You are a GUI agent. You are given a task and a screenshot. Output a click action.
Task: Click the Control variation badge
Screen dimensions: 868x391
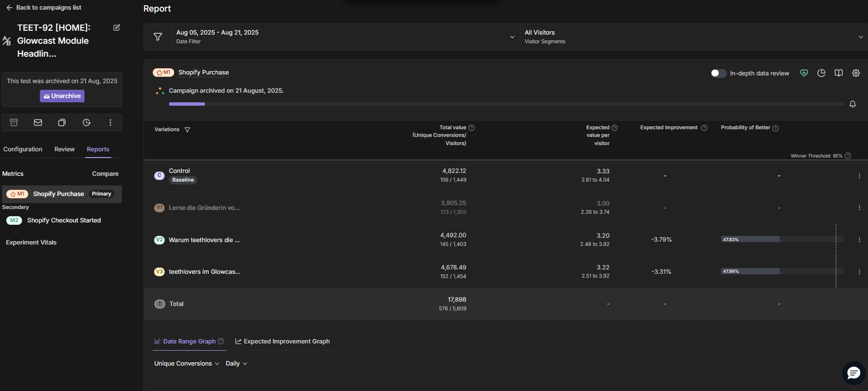tap(159, 175)
